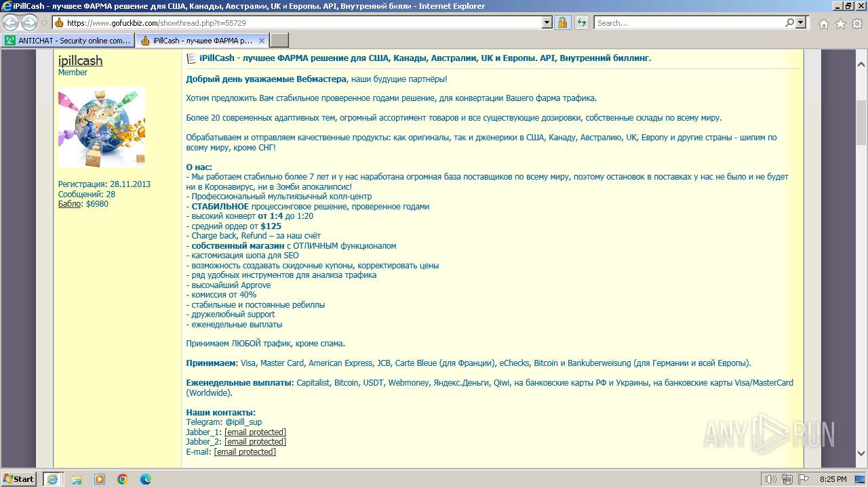Click the post title heading text

pyautogui.click(x=425, y=58)
